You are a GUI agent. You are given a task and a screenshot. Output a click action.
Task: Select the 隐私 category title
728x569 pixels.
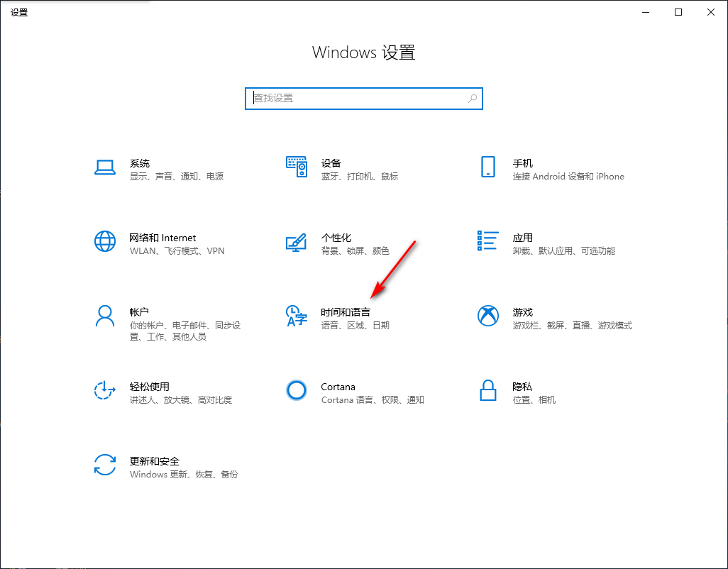click(522, 387)
